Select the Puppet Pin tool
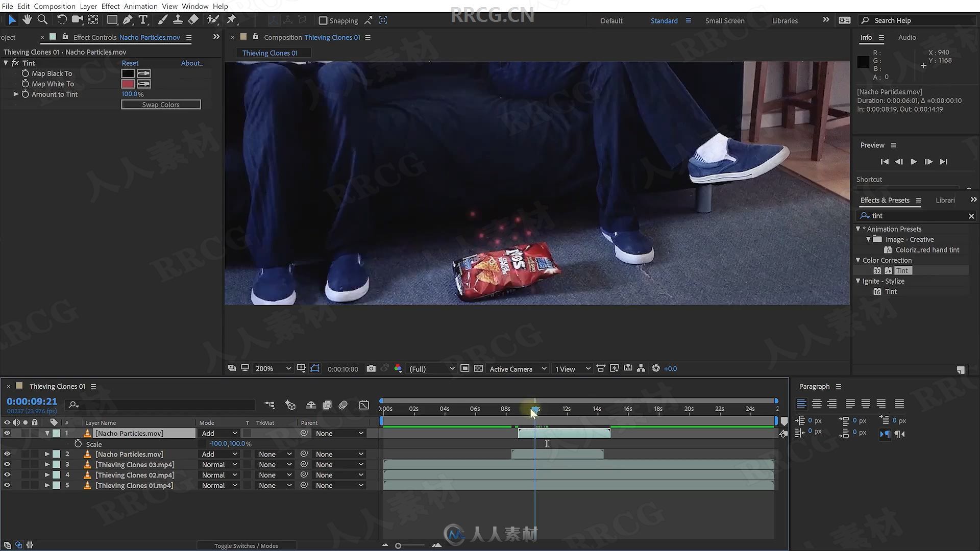980x551 pixels. coord(232,20)
